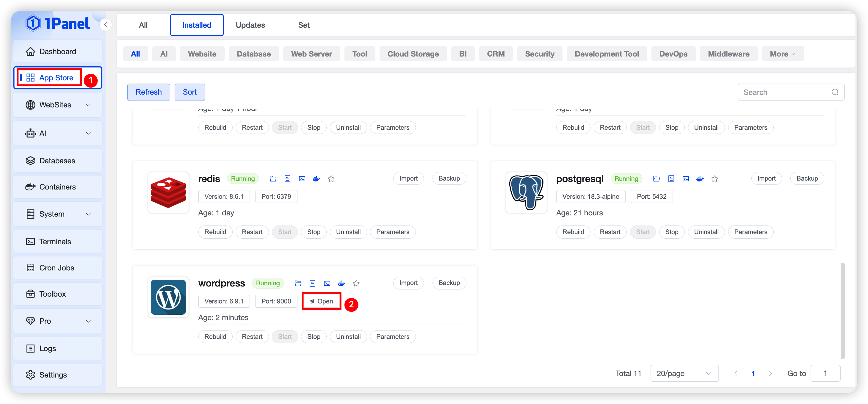The width and height of the screenshot is (868, 404).
Task: Toggle the wordpress favorite star
Action: click(356, 284)
